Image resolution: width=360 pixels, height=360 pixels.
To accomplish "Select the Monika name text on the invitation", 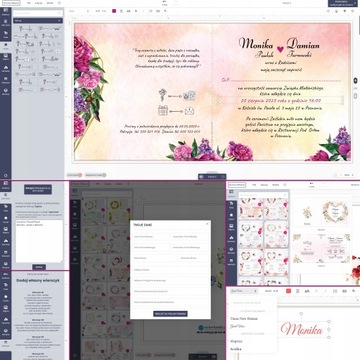I will [256, 44].
